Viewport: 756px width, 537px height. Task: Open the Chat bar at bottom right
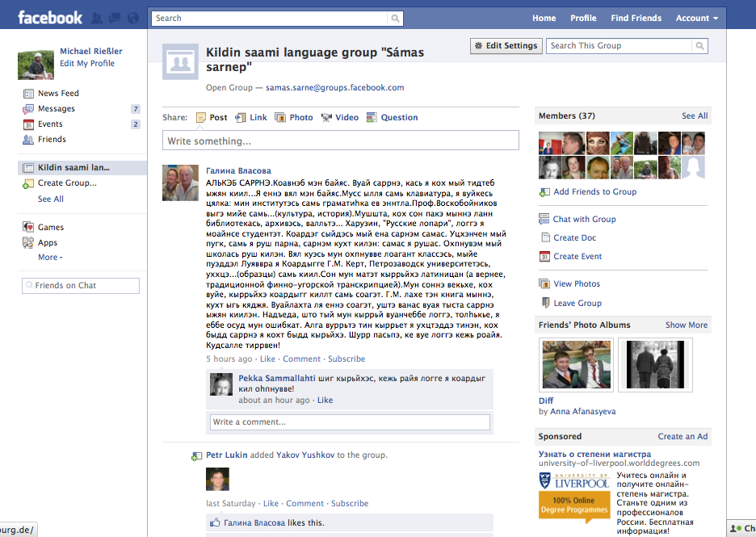(x=741, y=528)
